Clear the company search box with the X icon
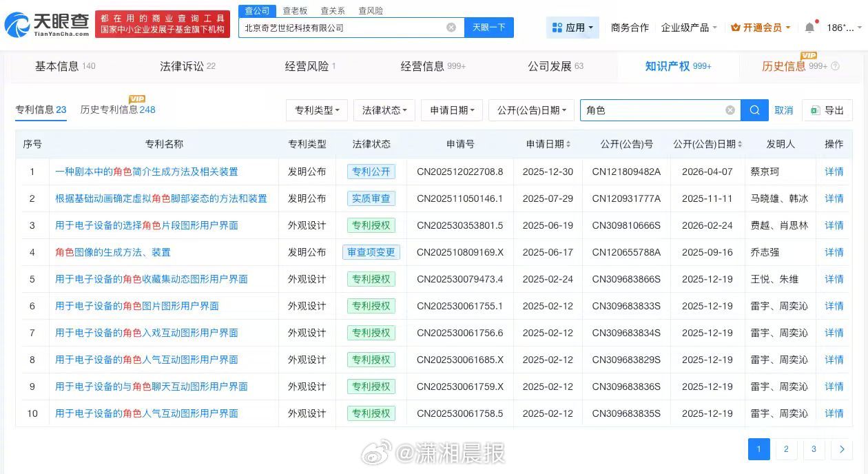Screen dimensions: 868x474 coord(451,27)
